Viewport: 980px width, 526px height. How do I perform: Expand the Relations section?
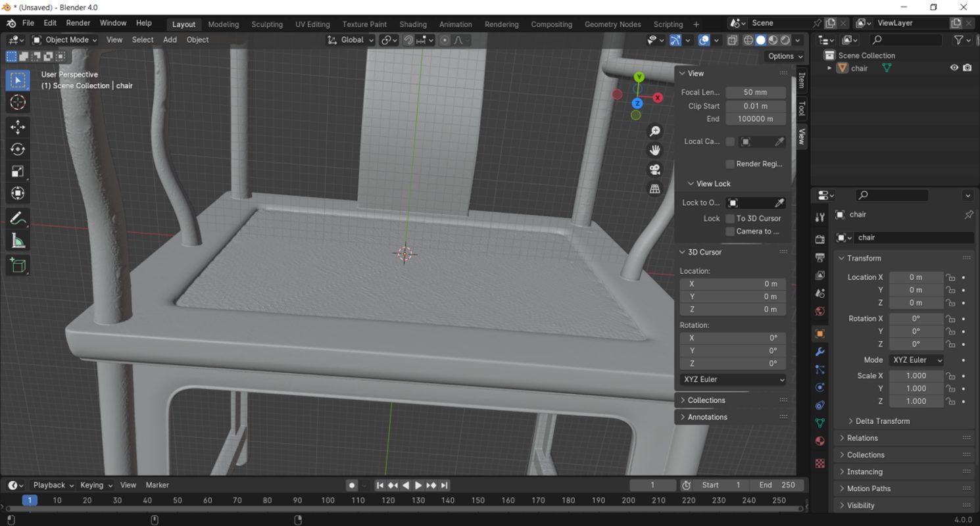pos(862,438)
